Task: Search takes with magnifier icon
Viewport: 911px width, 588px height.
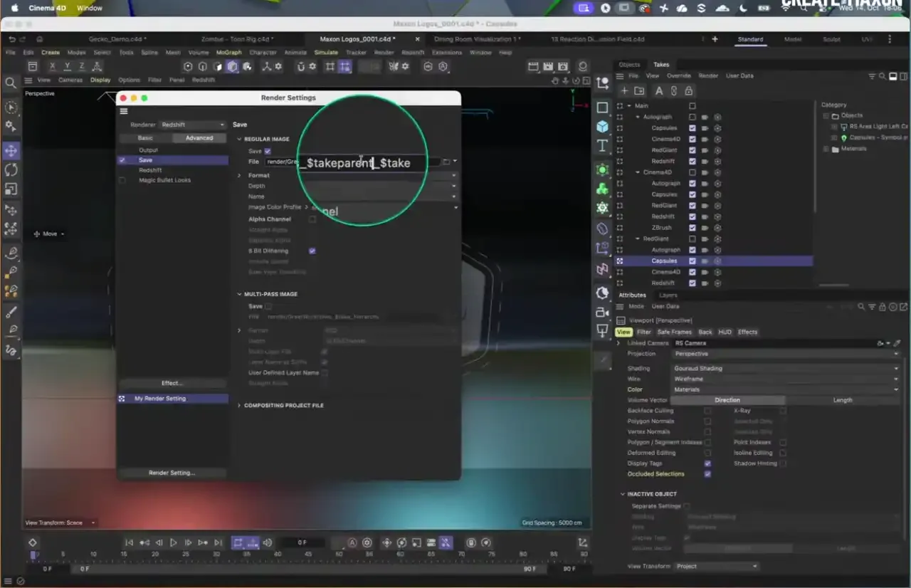Action: (883, 76)
